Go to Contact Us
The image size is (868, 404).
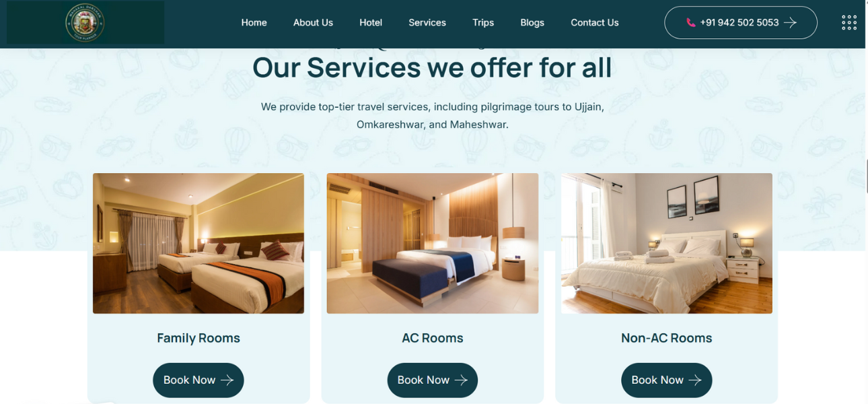click(x=595, y=22)
